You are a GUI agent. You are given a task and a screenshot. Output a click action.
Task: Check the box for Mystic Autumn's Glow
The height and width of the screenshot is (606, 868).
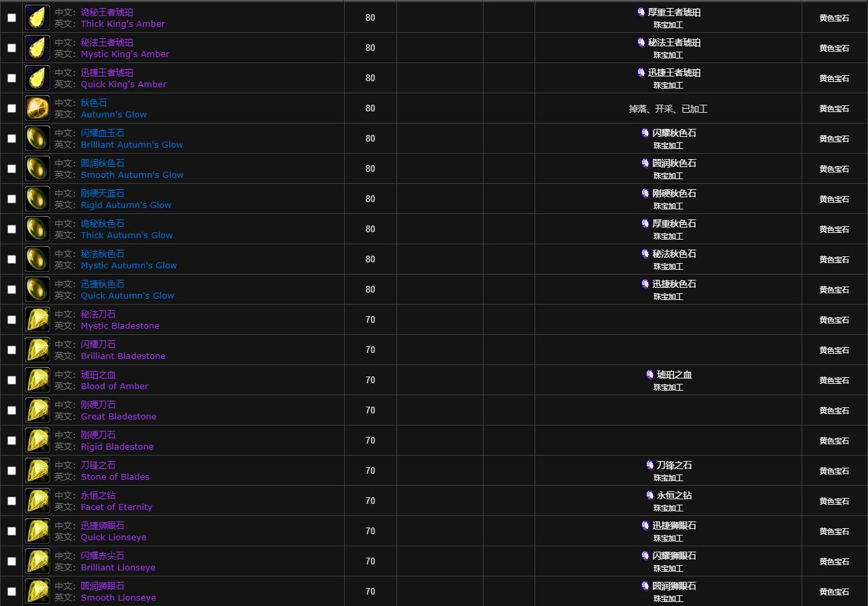[x=11, y=260]
